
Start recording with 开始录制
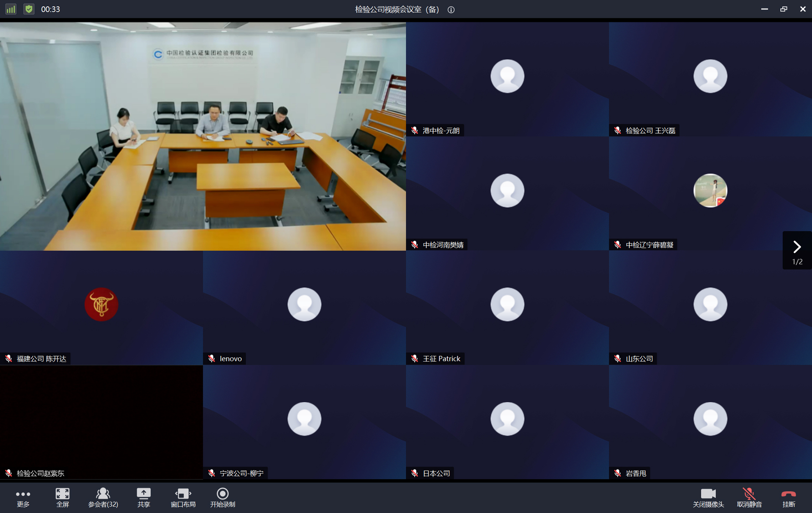tap(223, 498)
